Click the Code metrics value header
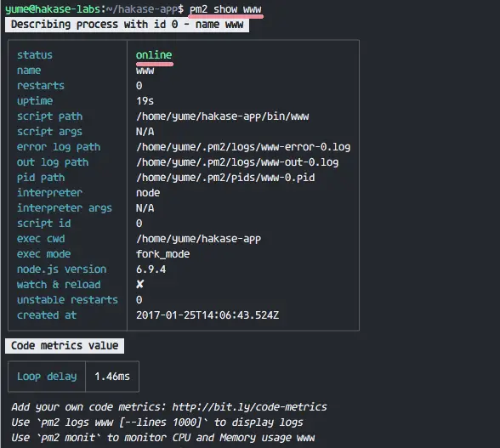This screenshot has width=500, height=448. tap(65, 346)
